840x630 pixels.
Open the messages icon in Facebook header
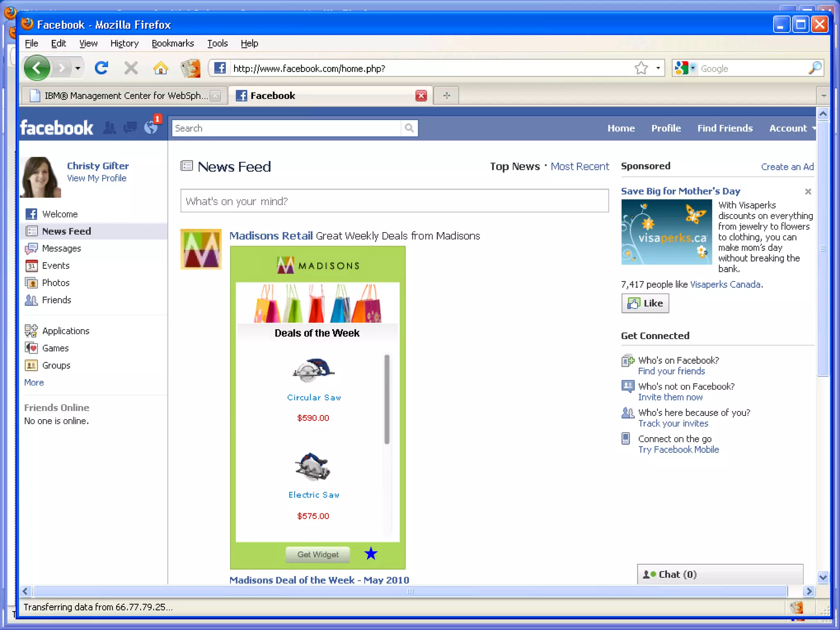(x=130, y=128)
